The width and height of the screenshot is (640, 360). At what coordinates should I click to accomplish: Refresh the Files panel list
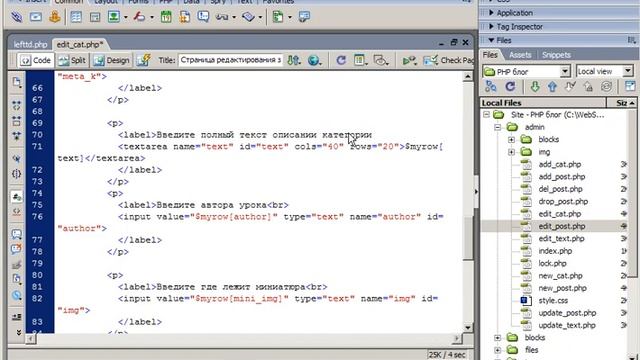point(510,87)
